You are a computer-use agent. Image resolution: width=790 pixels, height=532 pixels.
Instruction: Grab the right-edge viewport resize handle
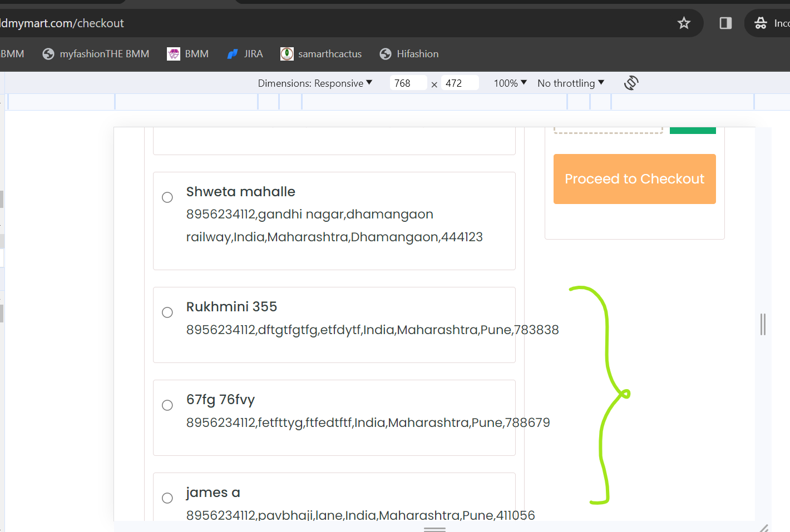[763, 324]
